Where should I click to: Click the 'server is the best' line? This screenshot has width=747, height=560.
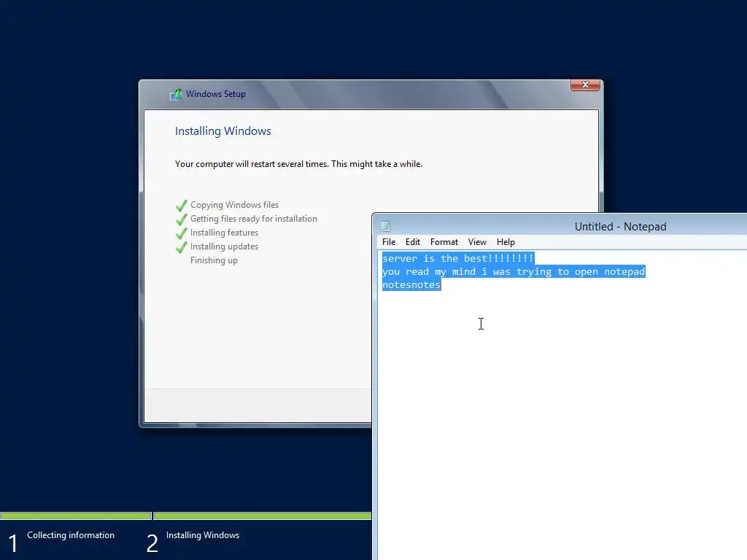click(x=458, y=258)
